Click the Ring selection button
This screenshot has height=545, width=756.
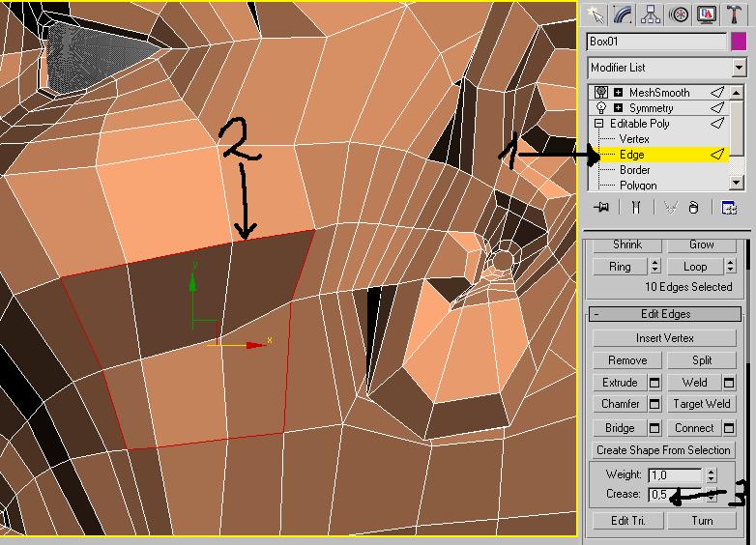(x=620, y=267)
